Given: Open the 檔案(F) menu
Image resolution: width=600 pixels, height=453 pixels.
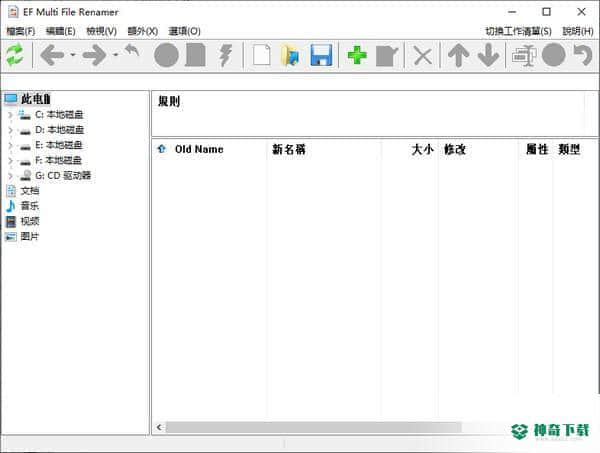Looking at the screenshot, I should pos(21,31).
